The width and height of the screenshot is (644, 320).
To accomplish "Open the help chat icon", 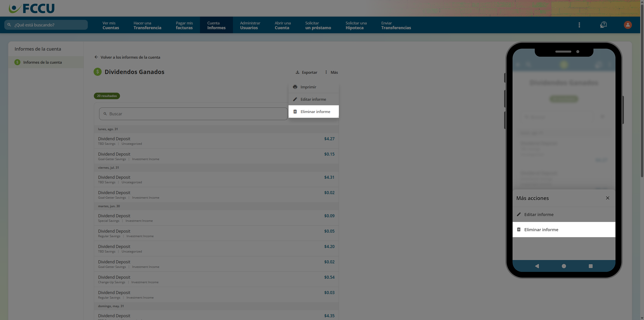I will [x=603, y=25].
